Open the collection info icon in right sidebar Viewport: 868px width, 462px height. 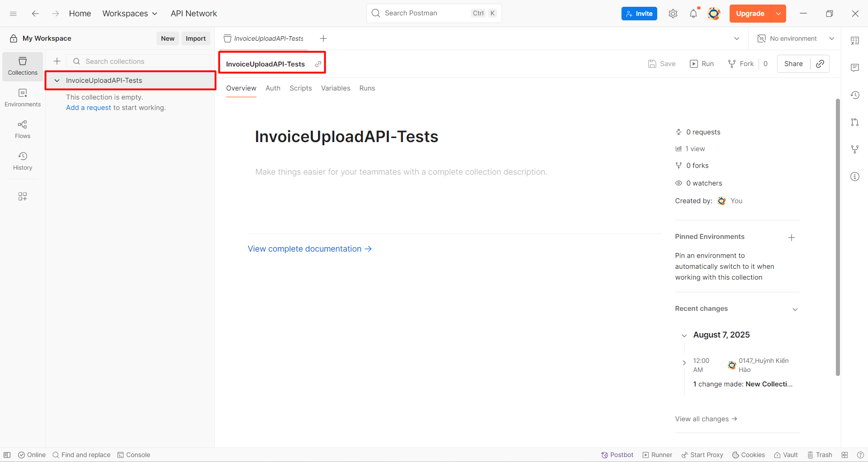coord(854,176)
